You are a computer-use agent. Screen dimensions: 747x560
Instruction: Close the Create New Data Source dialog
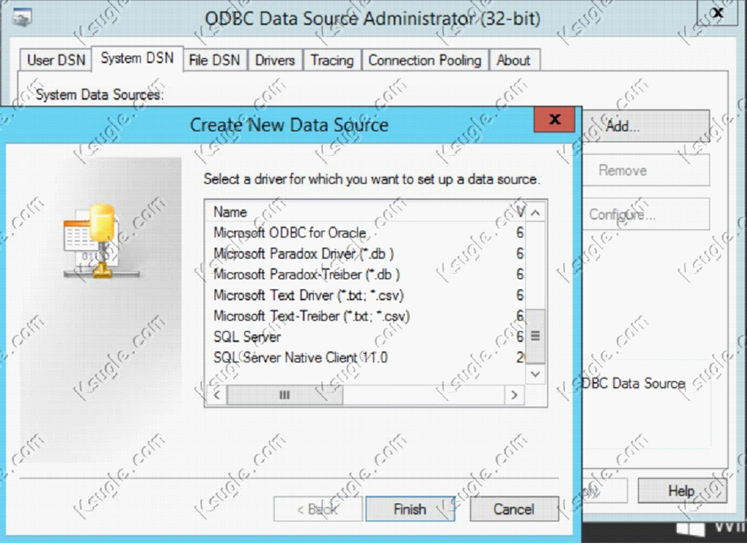[555, 119]
